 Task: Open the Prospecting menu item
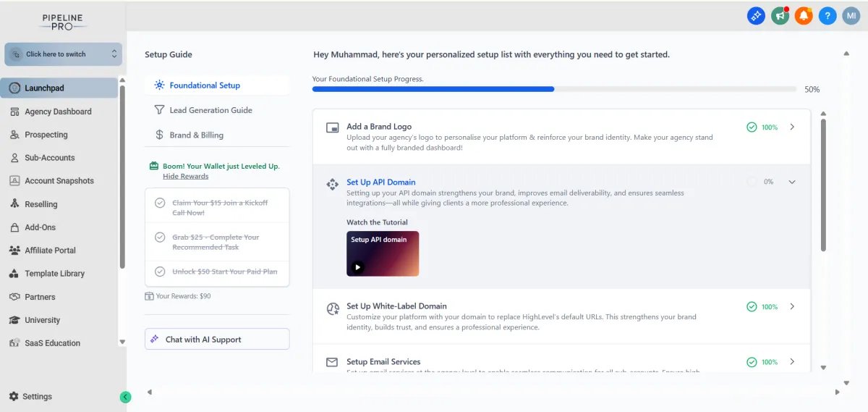pyautogui.click(x=59, y=135)
